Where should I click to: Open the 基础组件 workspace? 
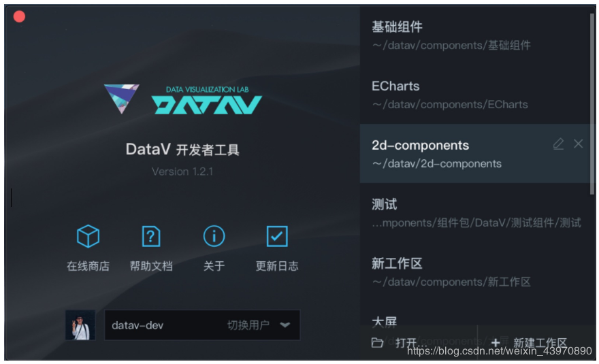[475, 35]
